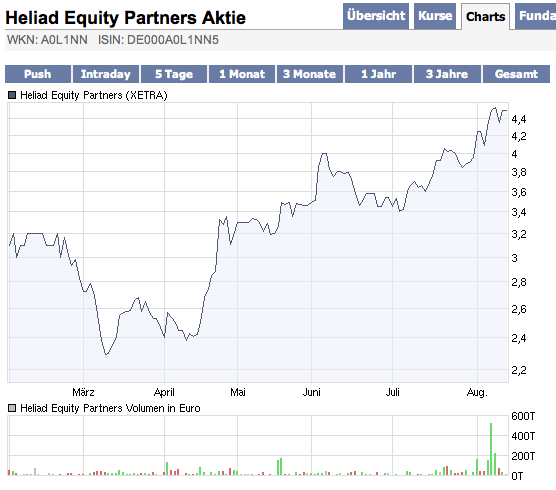Image resolution: width=556 pixels, height=490 pixels.
Task: Select the 1 Monat timeframe
Action: point(242,74)
